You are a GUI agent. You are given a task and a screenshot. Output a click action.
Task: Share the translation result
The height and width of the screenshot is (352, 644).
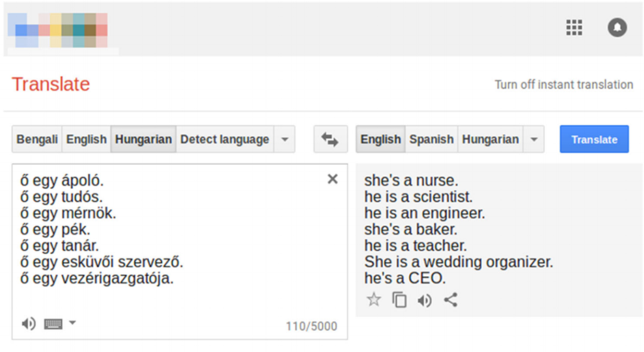coord(451,300)
